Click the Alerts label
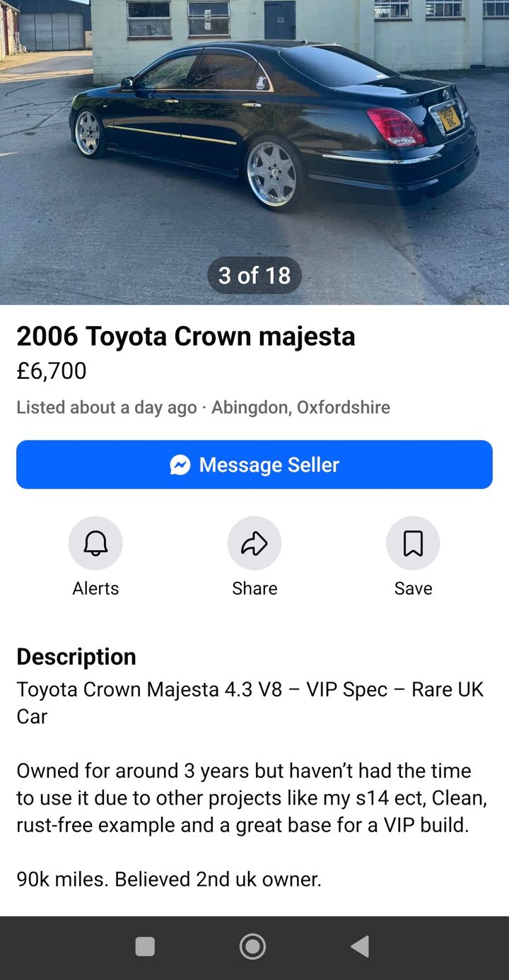The width and height of the screenshot is (509, 980). pos(95,588)
